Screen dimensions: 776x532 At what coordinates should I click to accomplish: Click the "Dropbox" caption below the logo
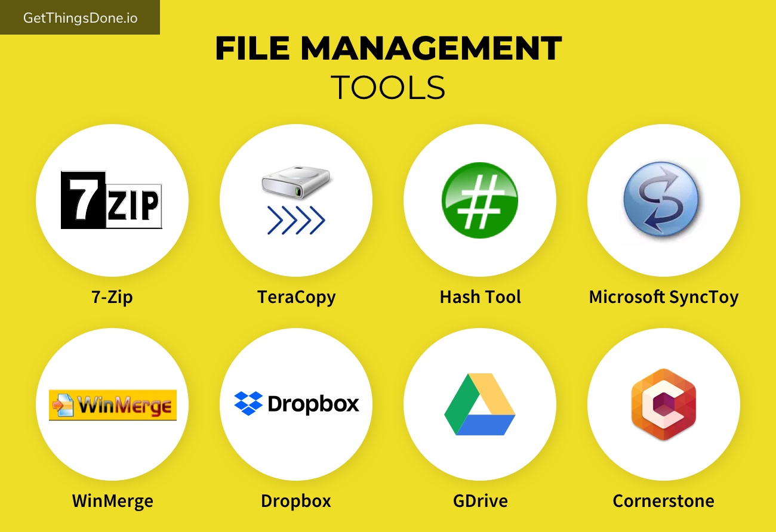tap(295, 501)
